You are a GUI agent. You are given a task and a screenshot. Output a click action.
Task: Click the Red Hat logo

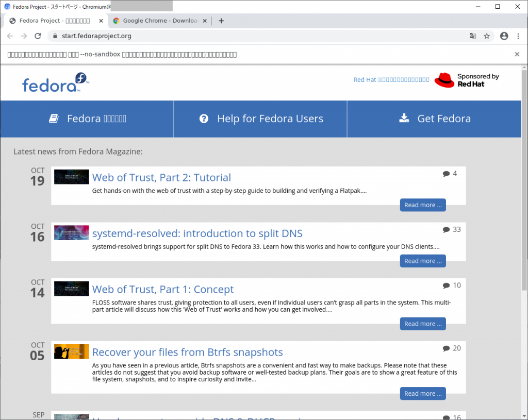(467, 80)
